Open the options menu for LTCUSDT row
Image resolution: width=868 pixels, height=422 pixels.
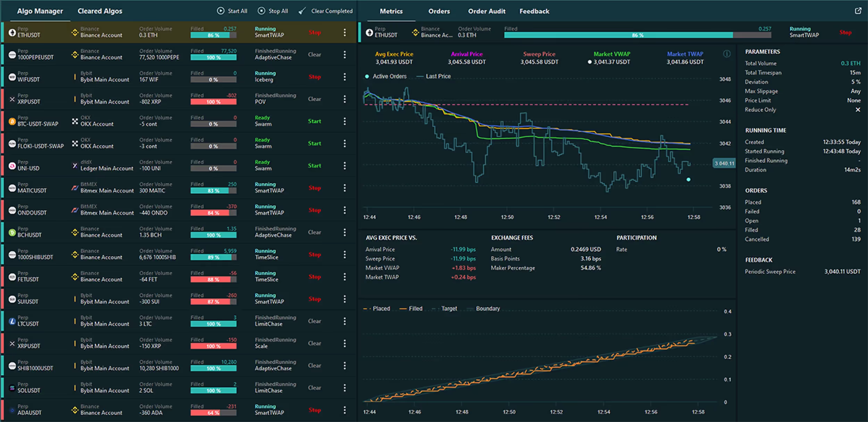(x=344, y=321)
